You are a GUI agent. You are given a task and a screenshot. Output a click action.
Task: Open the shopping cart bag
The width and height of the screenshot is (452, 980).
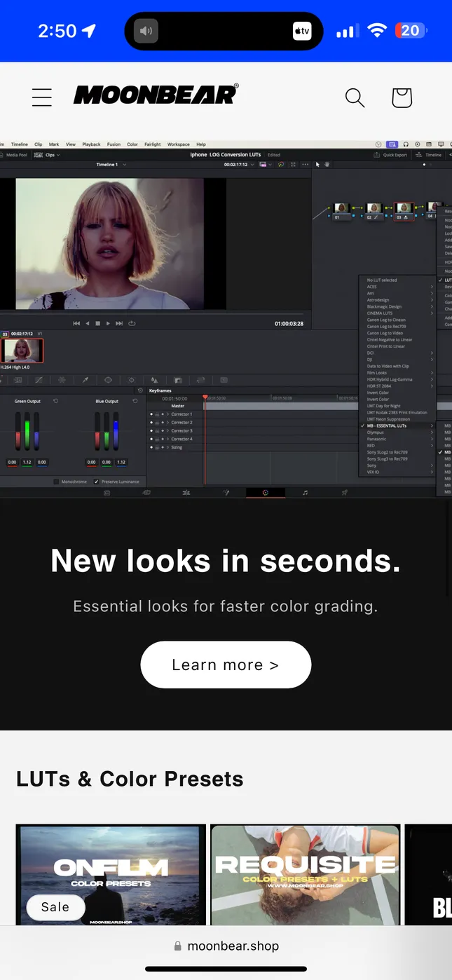[402, 97]
